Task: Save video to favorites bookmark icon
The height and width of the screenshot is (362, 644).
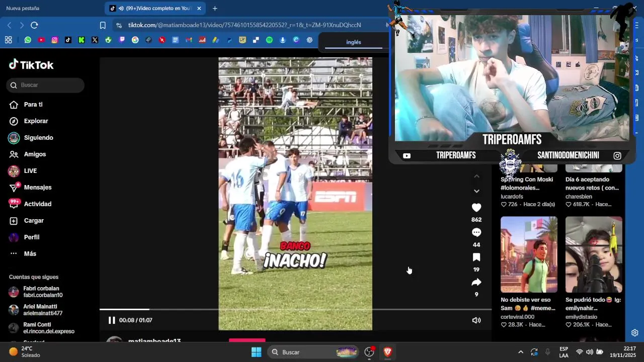Action: (476, 257)
